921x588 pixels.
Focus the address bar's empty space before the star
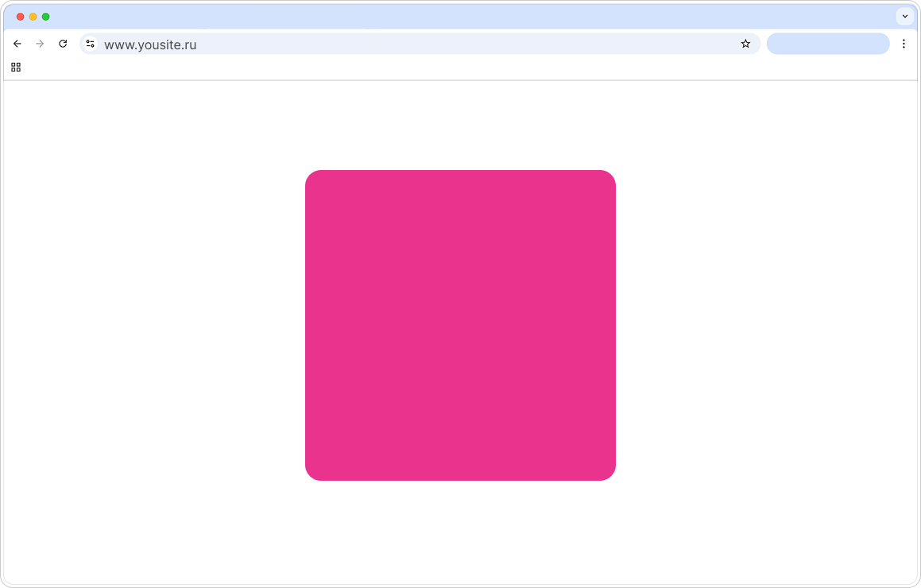point(464,44)
